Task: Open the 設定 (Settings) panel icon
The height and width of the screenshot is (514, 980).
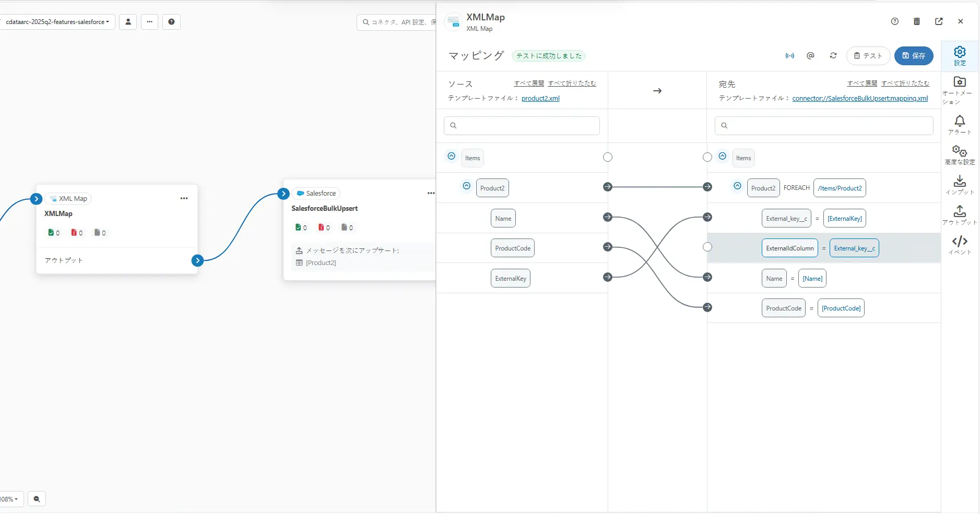Action: 960,55
